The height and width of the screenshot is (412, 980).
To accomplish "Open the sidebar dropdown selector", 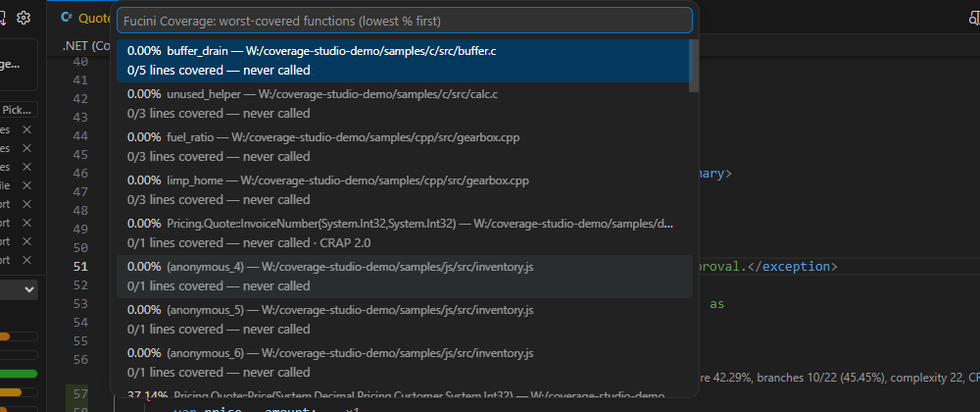I will 19,289.
